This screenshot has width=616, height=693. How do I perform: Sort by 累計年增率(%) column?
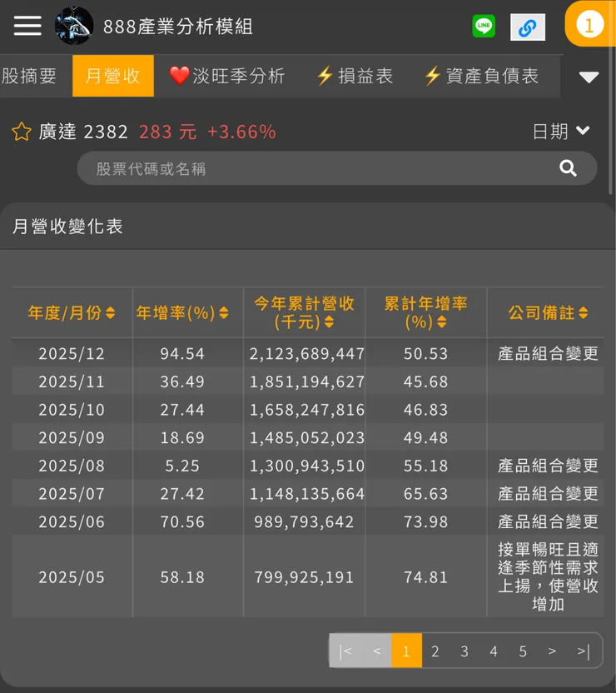425,313
